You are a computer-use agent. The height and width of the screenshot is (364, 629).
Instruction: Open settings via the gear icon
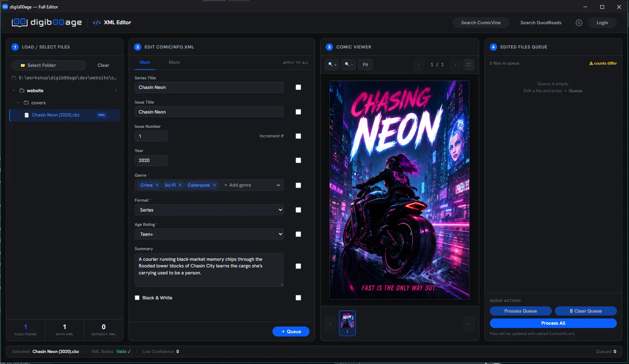pyautogui.click(x=579, y=23)
